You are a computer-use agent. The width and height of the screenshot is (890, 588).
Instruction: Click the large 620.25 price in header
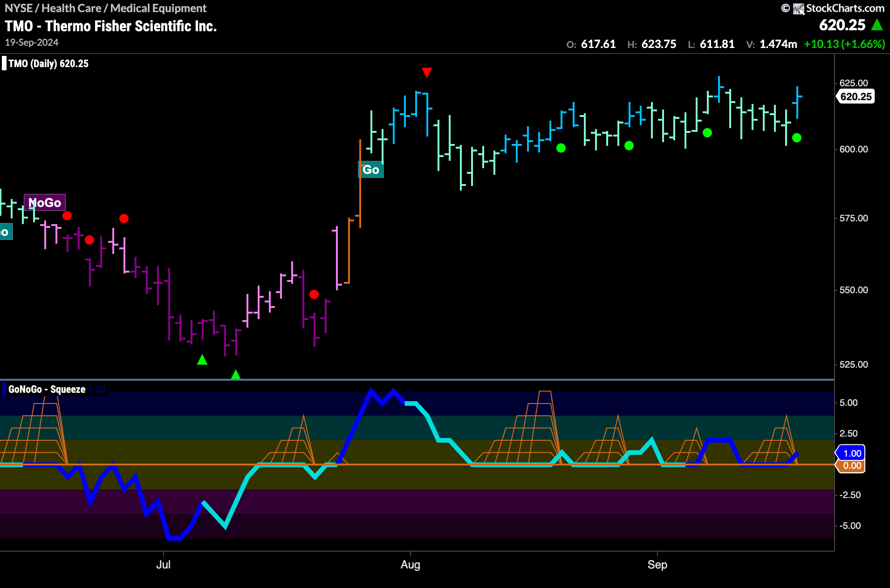point(842,25)
